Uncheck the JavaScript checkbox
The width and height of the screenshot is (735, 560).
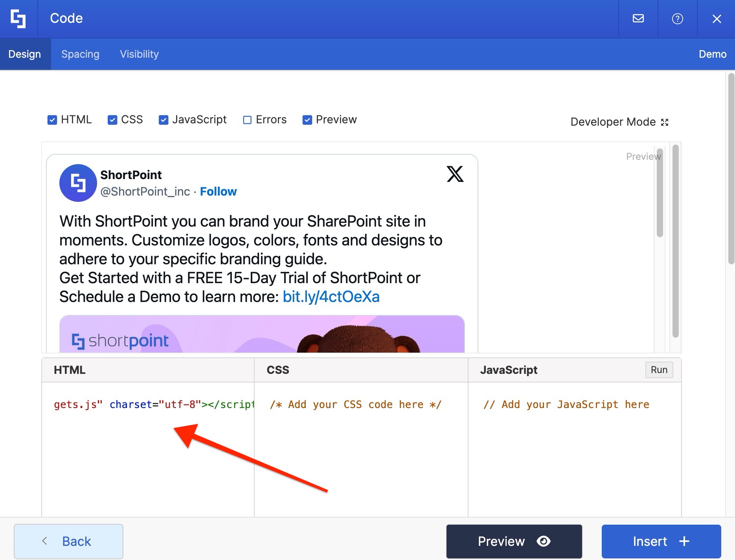[163, 120]
